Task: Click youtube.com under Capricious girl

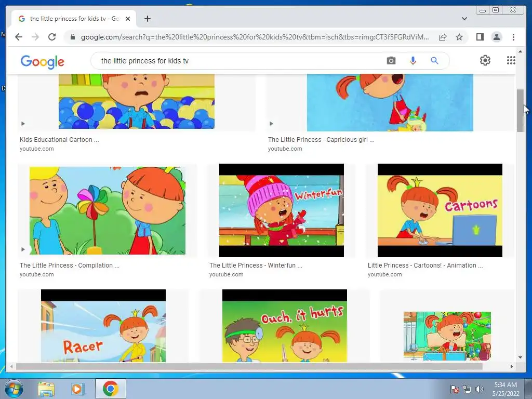Action: (x=285, y=149)
